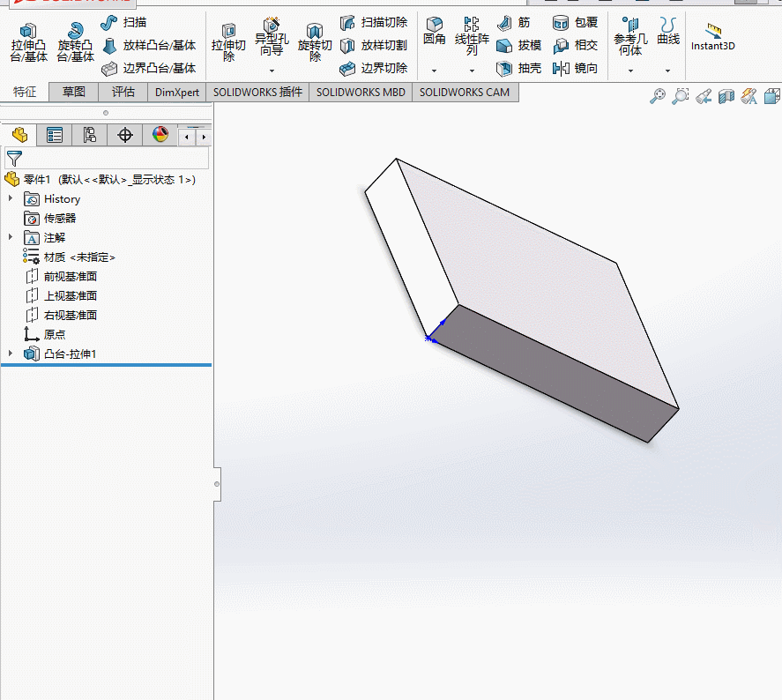Click the 参考几何体 reference geometry tool
The height and width of the screenshot is (700, 782).
630,36
